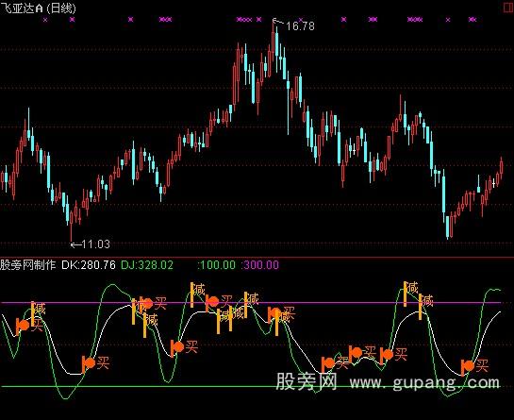
Task: Click the 11.03 low price label
Action: click(95, 244)
